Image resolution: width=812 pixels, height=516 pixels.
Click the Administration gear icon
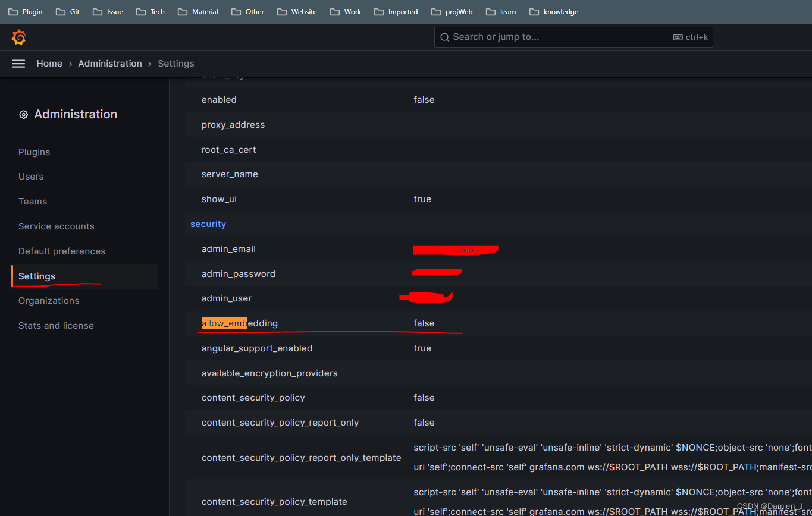tap(23, 114)
